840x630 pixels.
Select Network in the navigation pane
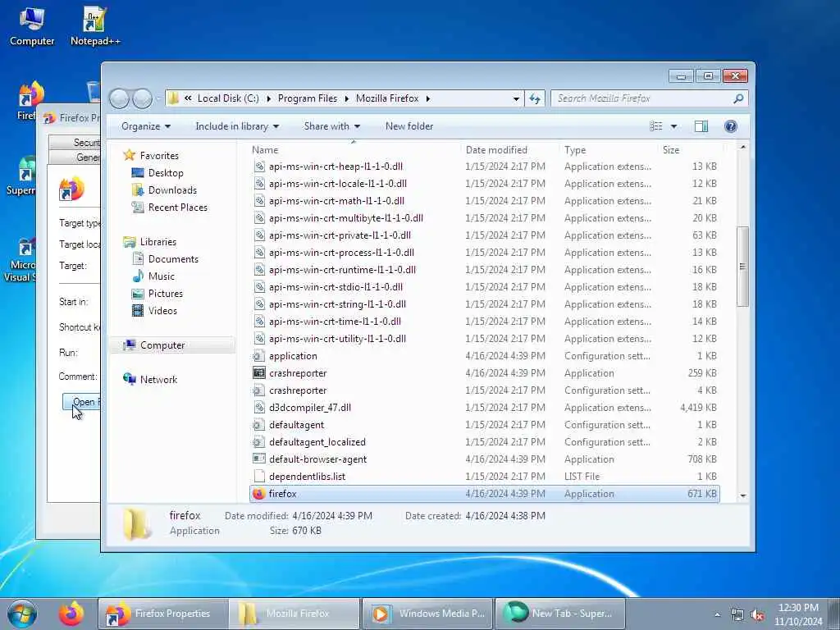[158, 380]
